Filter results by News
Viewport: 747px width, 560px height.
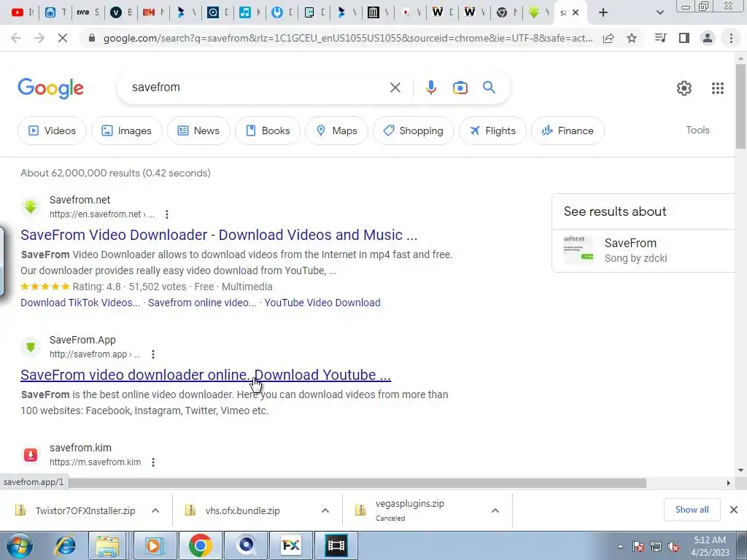(x=198, y=131)
